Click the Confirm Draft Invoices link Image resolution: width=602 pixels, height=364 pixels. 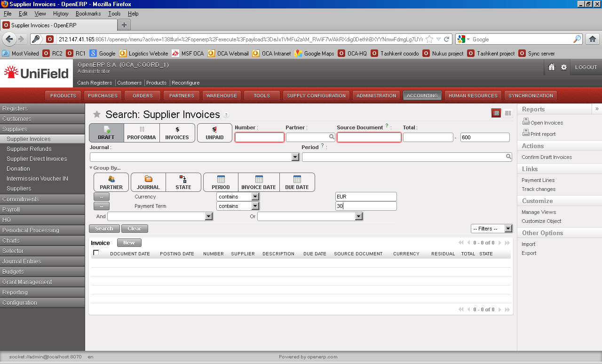547,157
